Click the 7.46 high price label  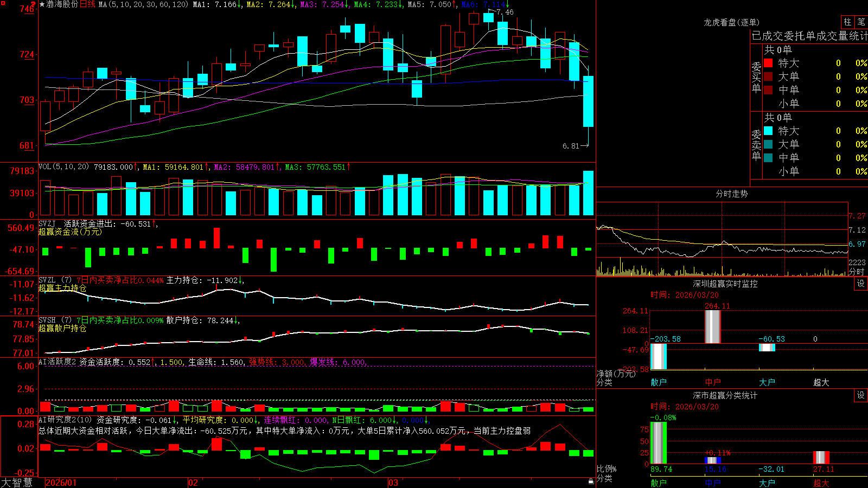point(505,12)
